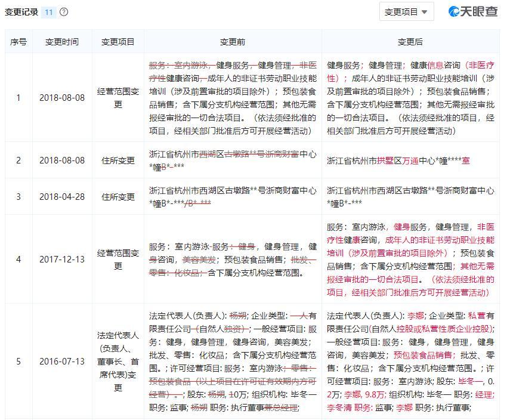507x420 pixels.
Task: Click the 变更后 column header
Action: tap(408, 42)
